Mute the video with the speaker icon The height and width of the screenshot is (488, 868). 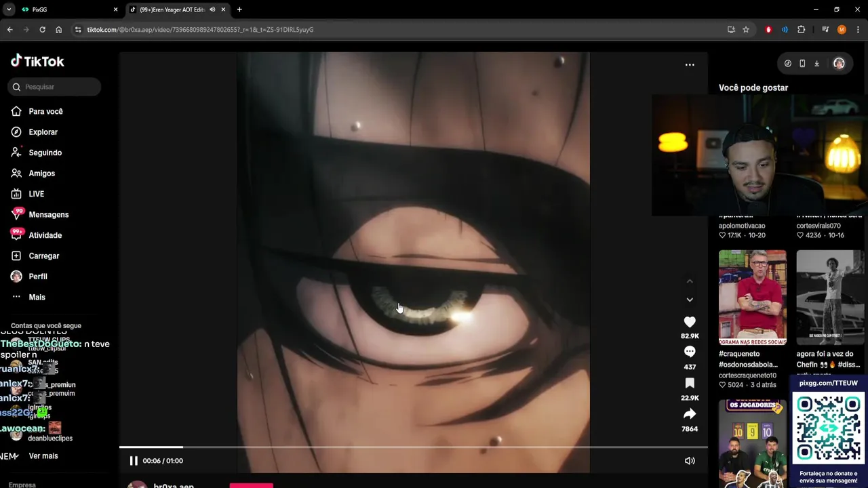click(690, 461)
